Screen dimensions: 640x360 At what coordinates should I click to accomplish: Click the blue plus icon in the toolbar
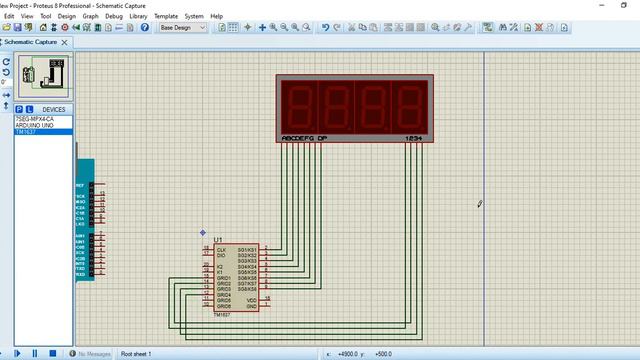(x=262, y=27)
